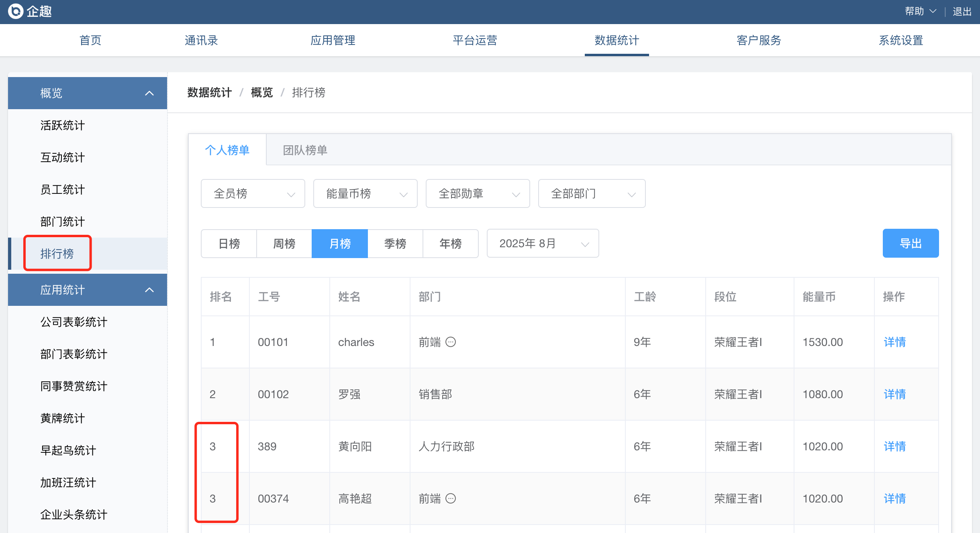The image size is (980, 533).
Task: Select the 周榜 weekly ranking option
Action: click(284, 244)
